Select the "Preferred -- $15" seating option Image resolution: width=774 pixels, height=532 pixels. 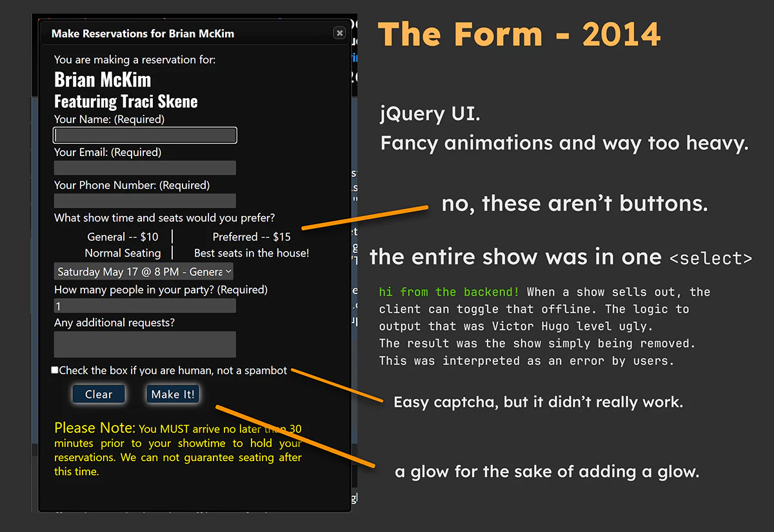pos(251,237)
